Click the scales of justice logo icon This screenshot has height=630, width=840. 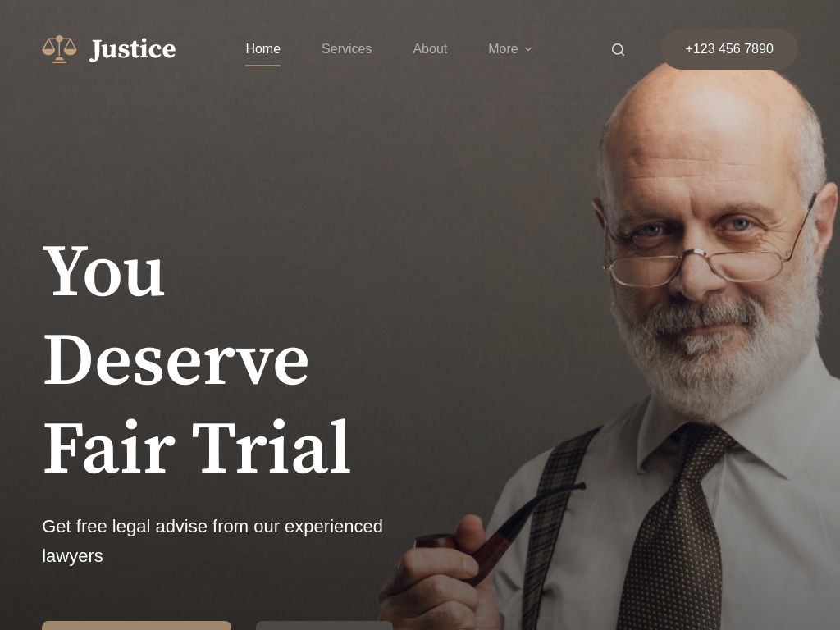(x=59, y=48)
